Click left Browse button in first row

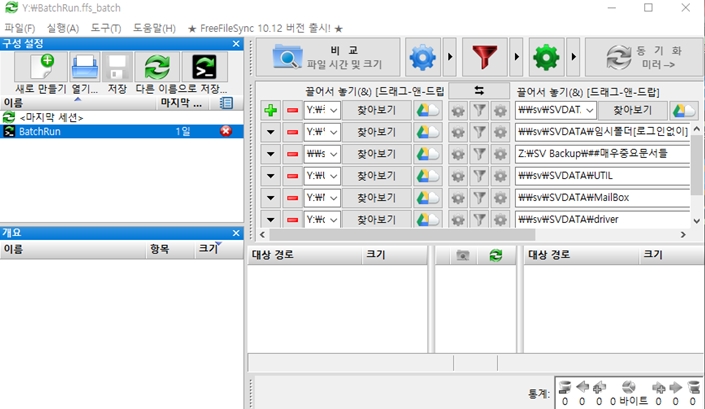(x=376, y=110)
